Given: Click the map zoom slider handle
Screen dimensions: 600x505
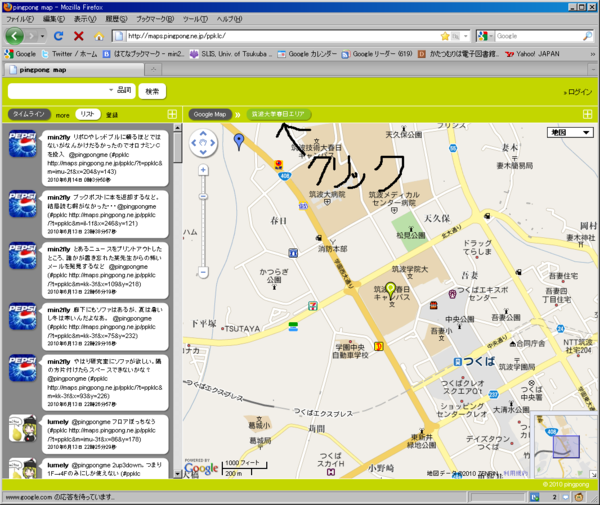Looking at the screenshot, I should tap(203, 197).
